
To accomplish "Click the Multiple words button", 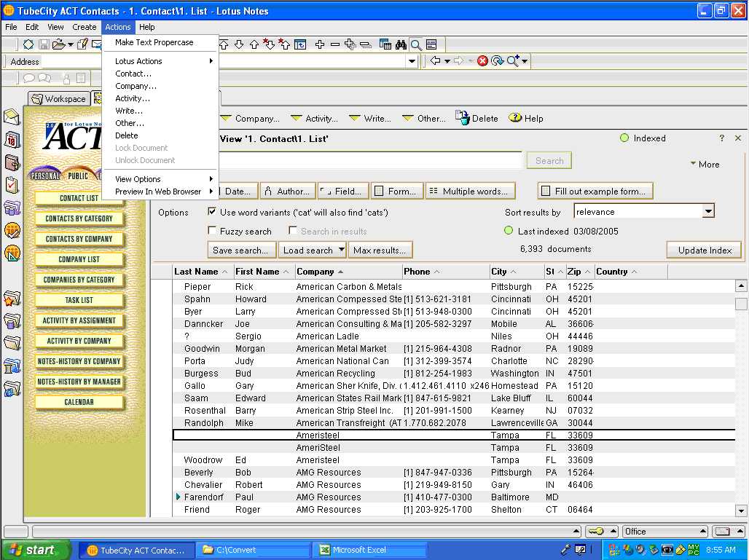I will click(x=470, y=191).
